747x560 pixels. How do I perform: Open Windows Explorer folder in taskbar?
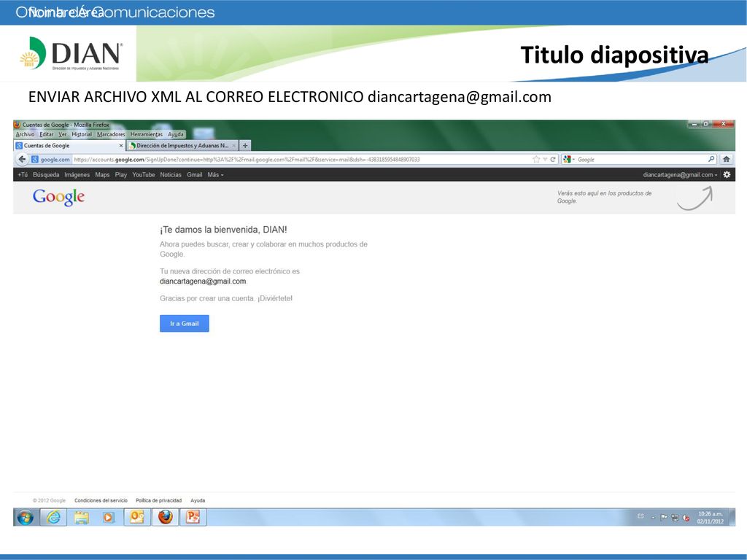[82, 517]
